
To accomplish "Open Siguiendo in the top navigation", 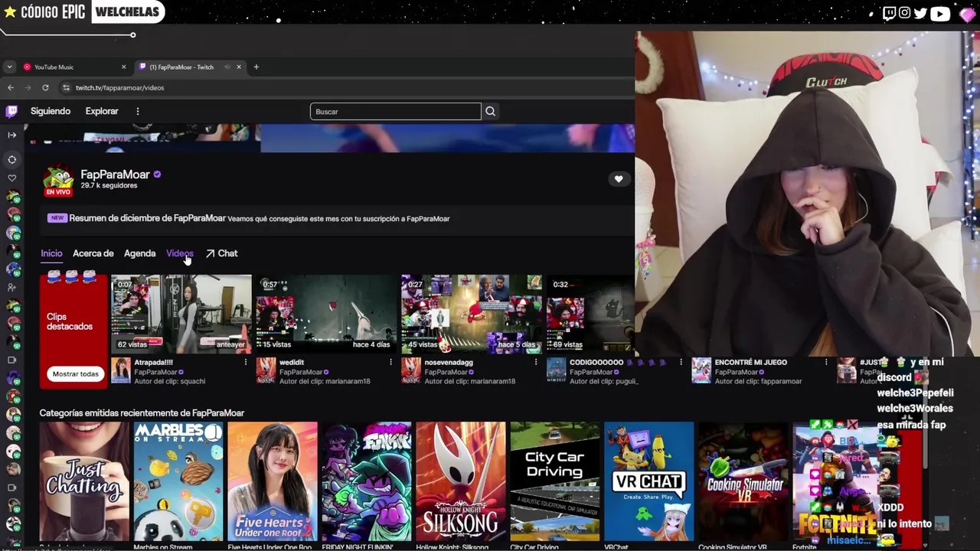I will [x=51, y=112].
